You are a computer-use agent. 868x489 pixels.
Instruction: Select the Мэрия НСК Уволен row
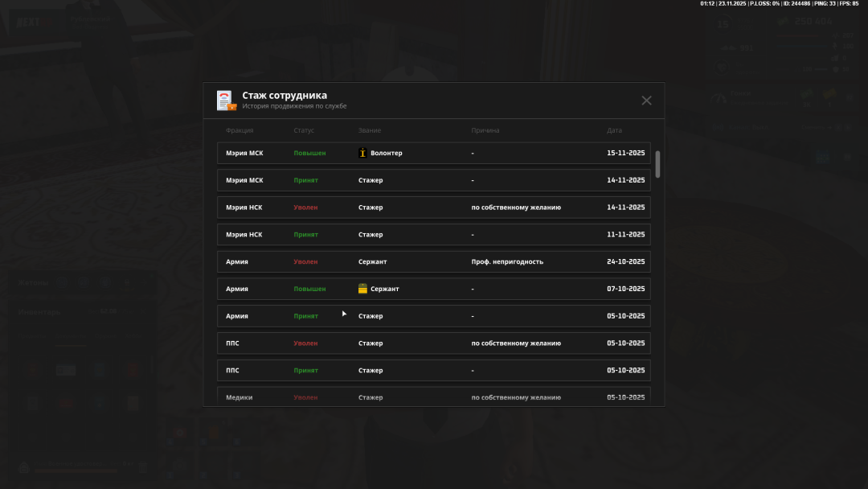click(x=433, y=208)
